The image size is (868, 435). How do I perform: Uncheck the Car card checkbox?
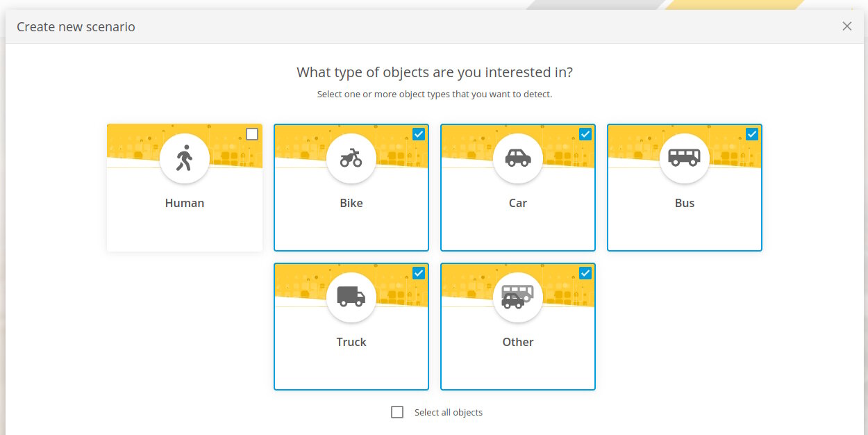(585, 134)
